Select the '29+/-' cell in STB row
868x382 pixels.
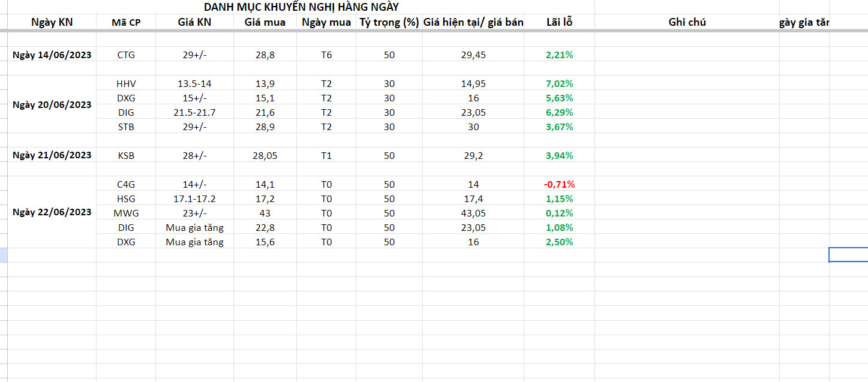[195, 127]
